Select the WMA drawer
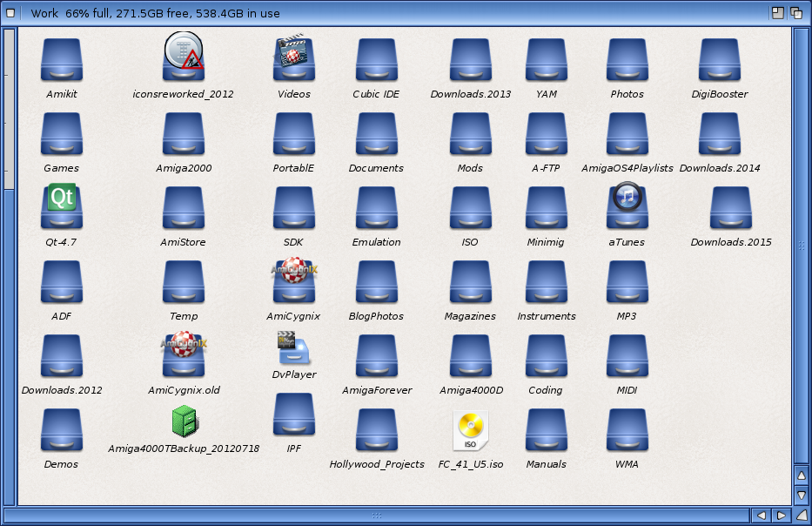812x526 pixels. (x=627, y=431)
